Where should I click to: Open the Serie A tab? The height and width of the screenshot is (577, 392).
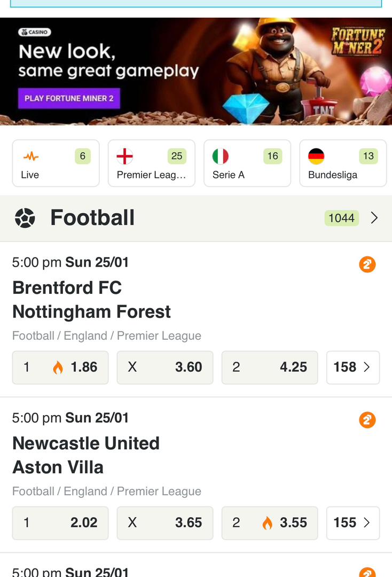pyautogui.click(x=247, y=163)
